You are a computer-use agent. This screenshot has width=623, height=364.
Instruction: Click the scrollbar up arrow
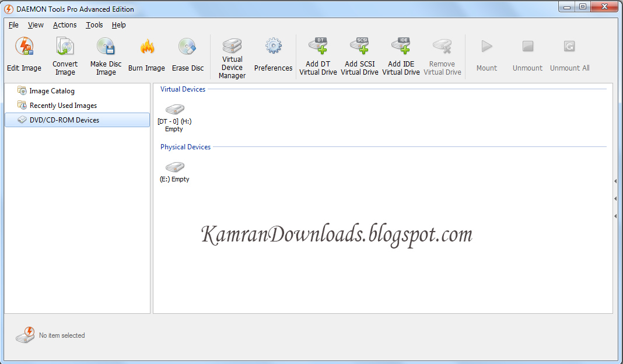tap(615, 181)
